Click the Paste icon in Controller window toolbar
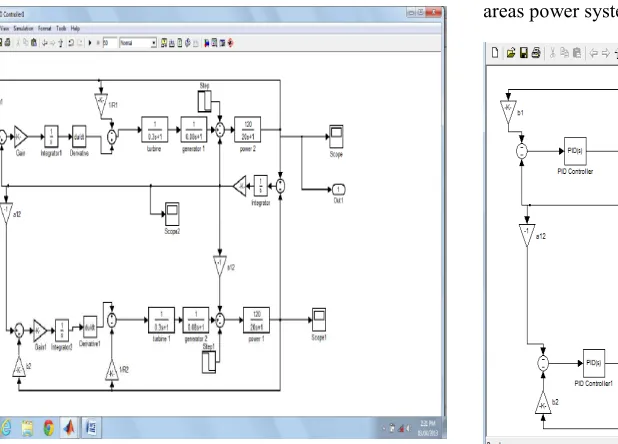Viewport: 618px width, 444px height. pos(34,43)
